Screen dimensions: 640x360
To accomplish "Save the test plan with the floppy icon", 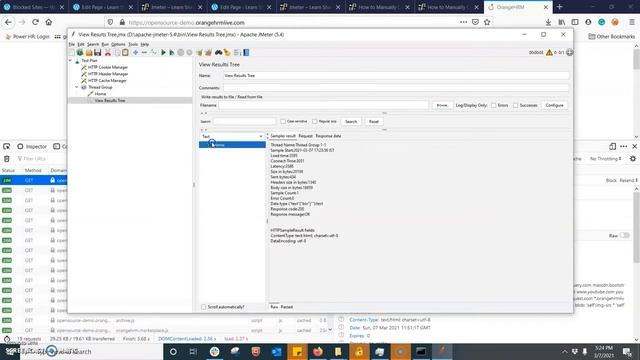I will coord(98,53).
